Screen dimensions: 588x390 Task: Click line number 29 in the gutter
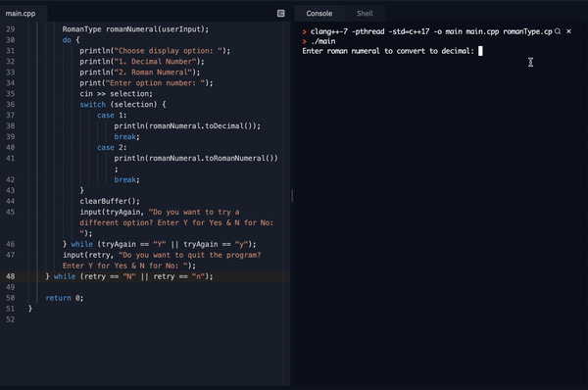11,29
